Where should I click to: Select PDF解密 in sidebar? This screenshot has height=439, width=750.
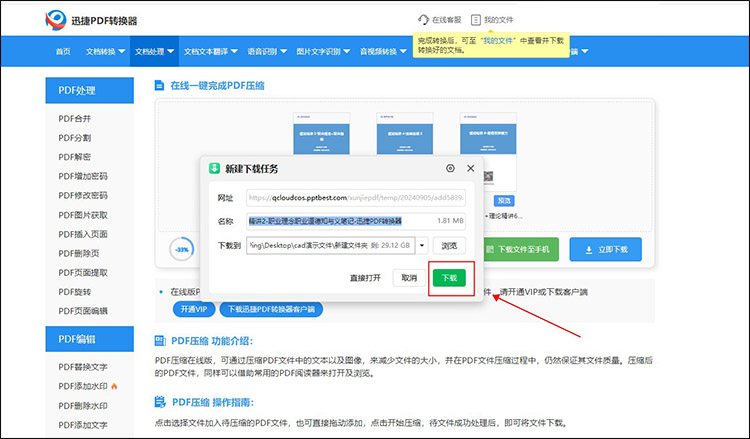pyautogui.click(x=75, y=157)
